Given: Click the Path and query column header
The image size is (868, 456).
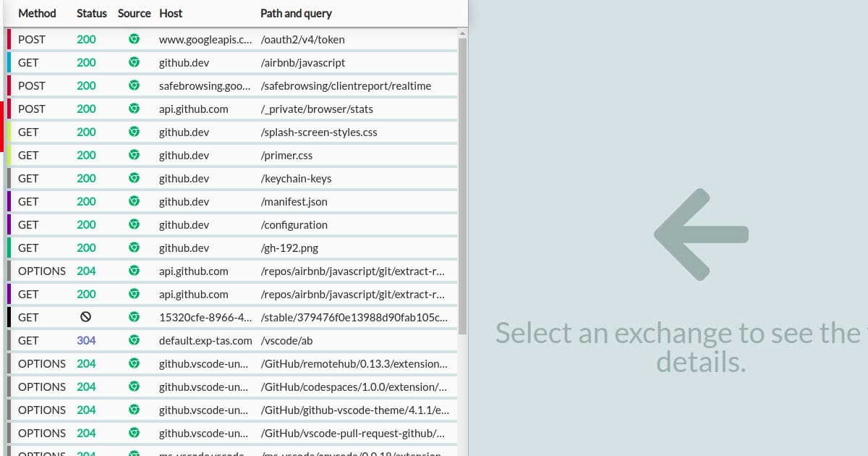Looking at the screenshot, I should [296, 13].
